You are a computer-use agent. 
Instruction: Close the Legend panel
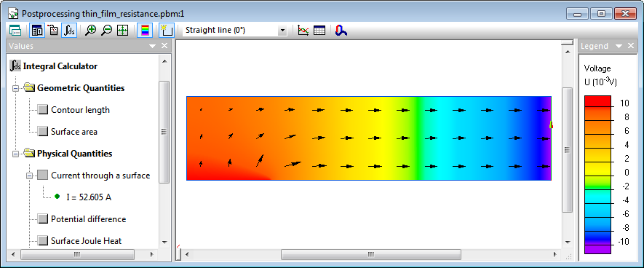click(x=631, y=47)
